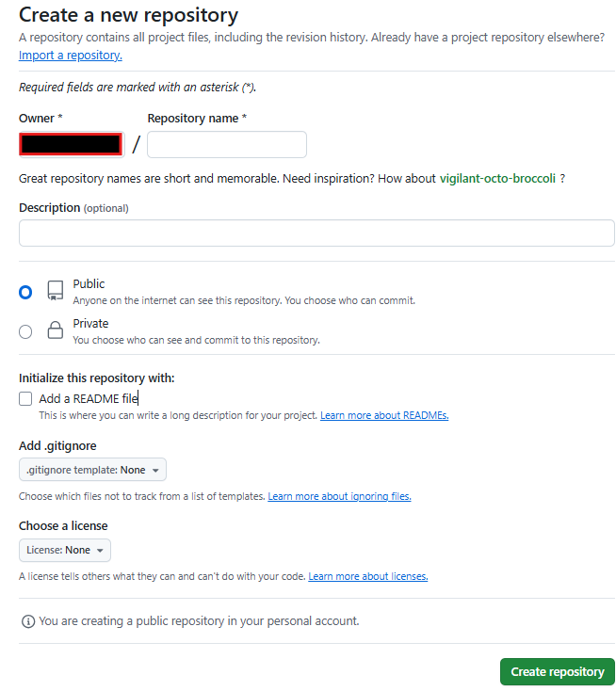Open Learn more about READMEs link
This screenshot has height=691, width=616.
click(x=384, y=415)
